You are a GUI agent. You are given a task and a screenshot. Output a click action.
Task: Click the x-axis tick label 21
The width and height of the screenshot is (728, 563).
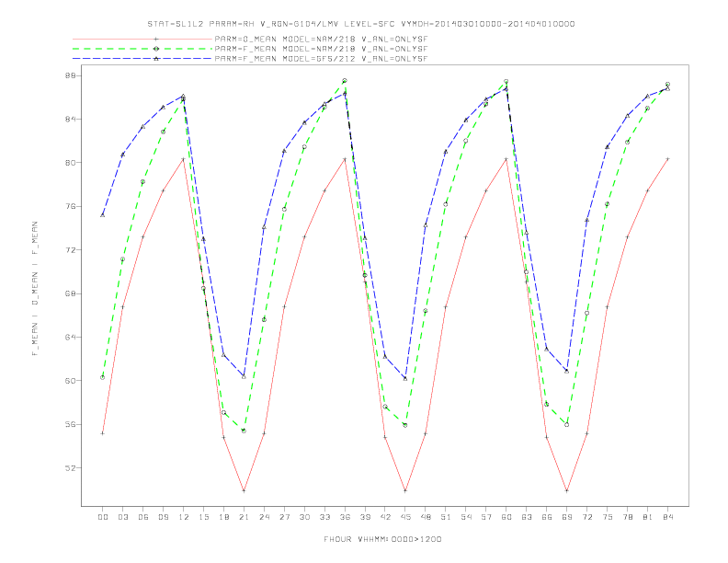click(244, 517)
